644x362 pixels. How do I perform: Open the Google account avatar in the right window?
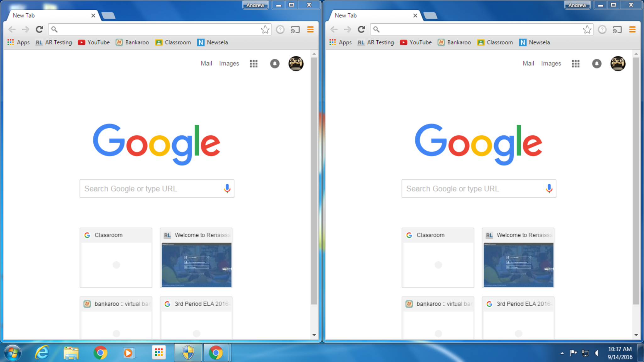[x=618, y=64]
